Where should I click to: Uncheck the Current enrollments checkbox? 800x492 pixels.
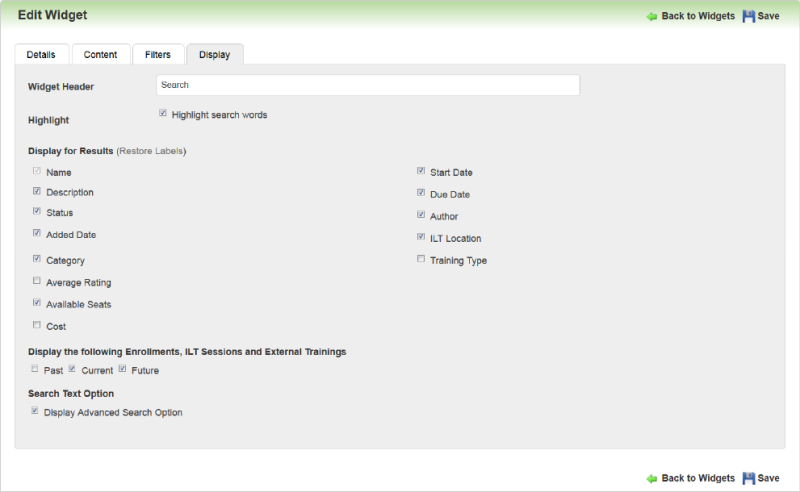[x=72, y=368]
